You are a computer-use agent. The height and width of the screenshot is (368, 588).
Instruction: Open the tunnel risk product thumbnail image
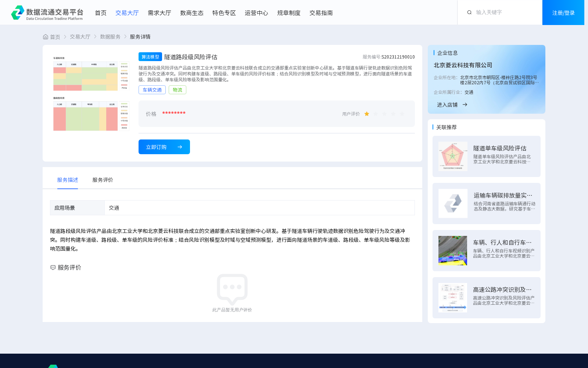[91, 94]
